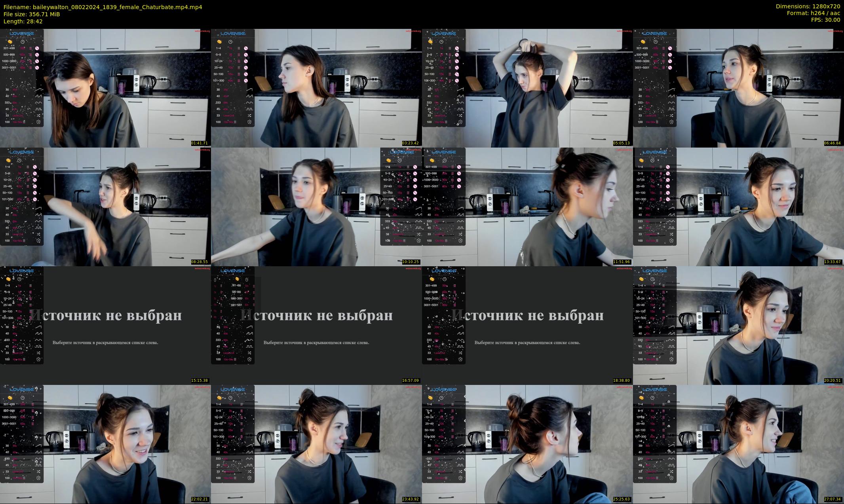This screenshot has height=504, width=844.
Task: Click the shuffle icon in the 03:23 frame
Action: tap(249, 116)
